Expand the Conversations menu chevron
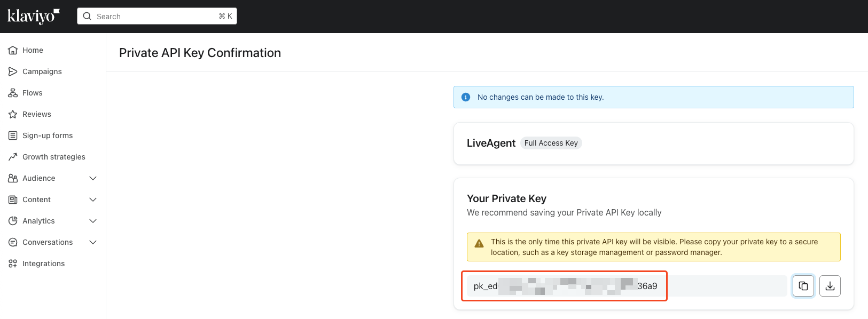868x319 pixels. tap(93, 242)
